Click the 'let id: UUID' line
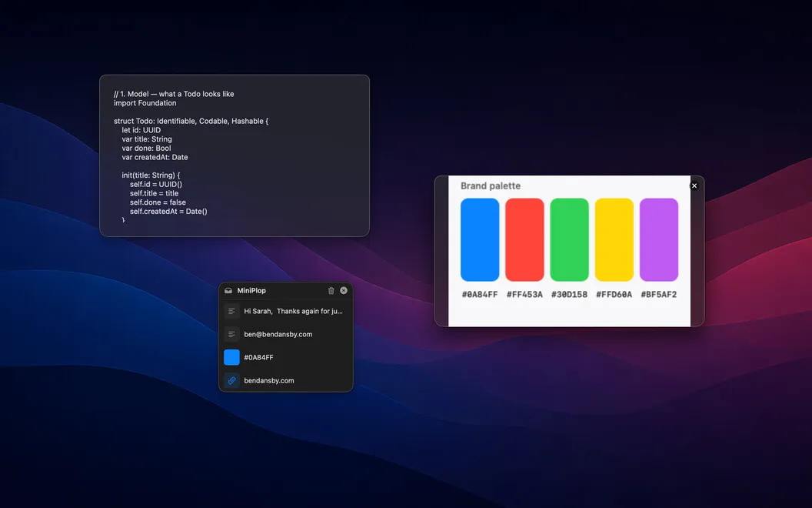 click(141, 130)
